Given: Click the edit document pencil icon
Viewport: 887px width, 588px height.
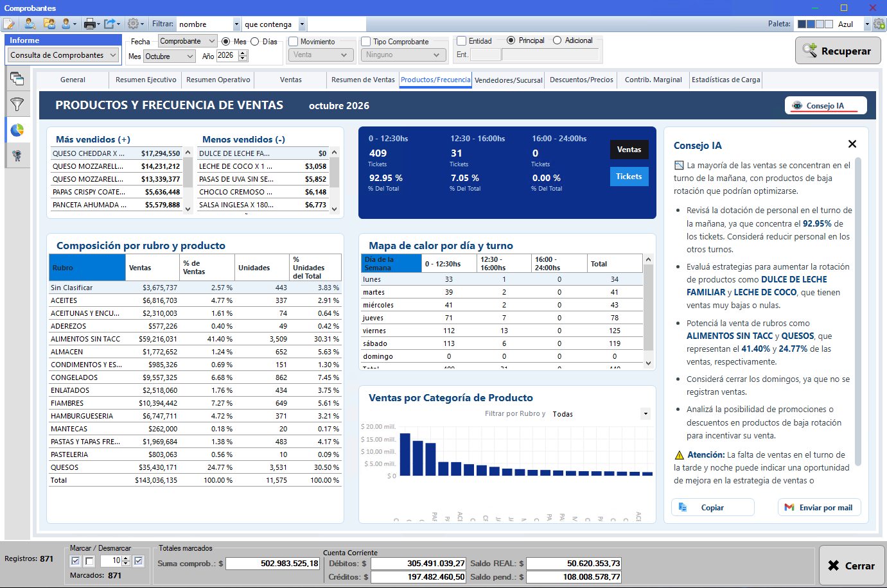Looking at the screenshot, I should 9,24.
